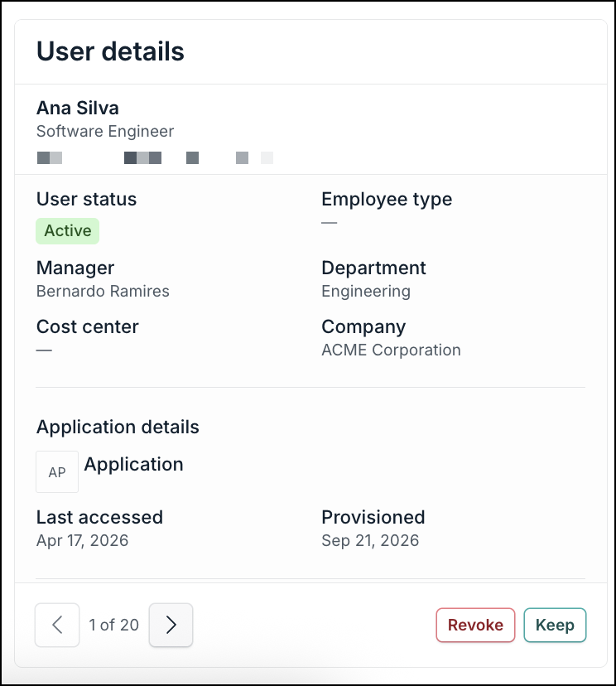This screenshot has width=616, height=686.
Task: Click the Cost center label
Action: tap(88, 326)
